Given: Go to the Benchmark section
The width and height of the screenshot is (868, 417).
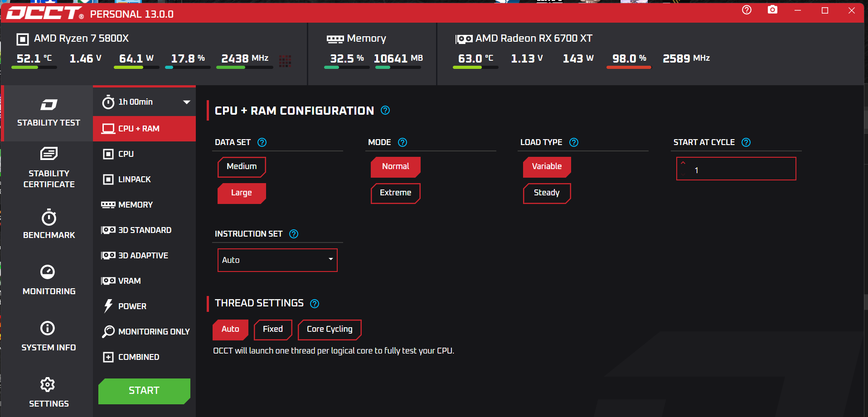Looking at the screenshot, I should point(48,224).
